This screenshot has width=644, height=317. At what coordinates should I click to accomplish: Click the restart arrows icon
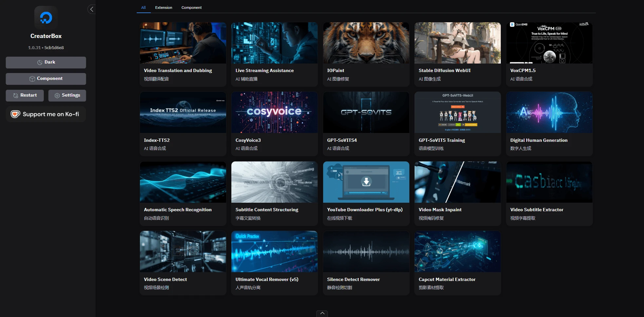16,96
